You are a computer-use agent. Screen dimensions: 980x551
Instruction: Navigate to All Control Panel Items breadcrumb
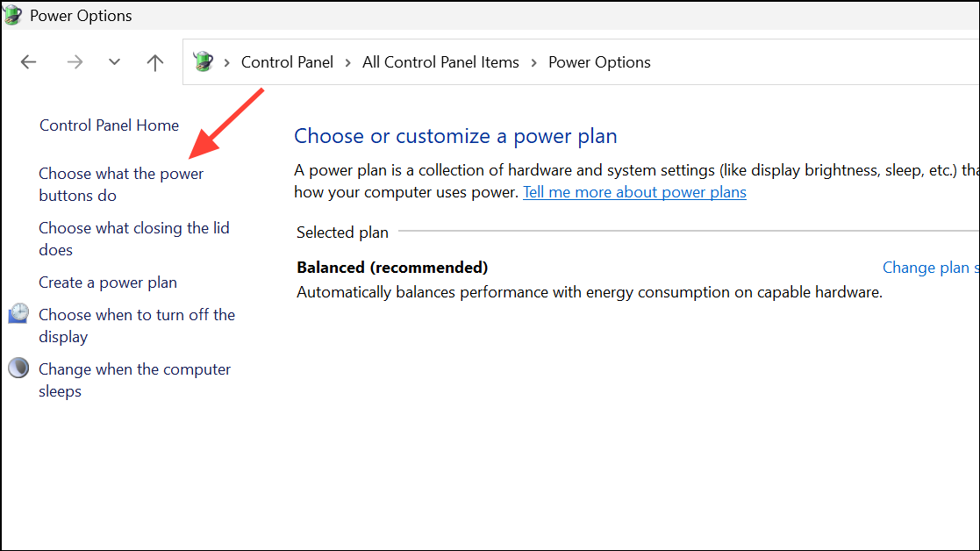coord(440,62)
